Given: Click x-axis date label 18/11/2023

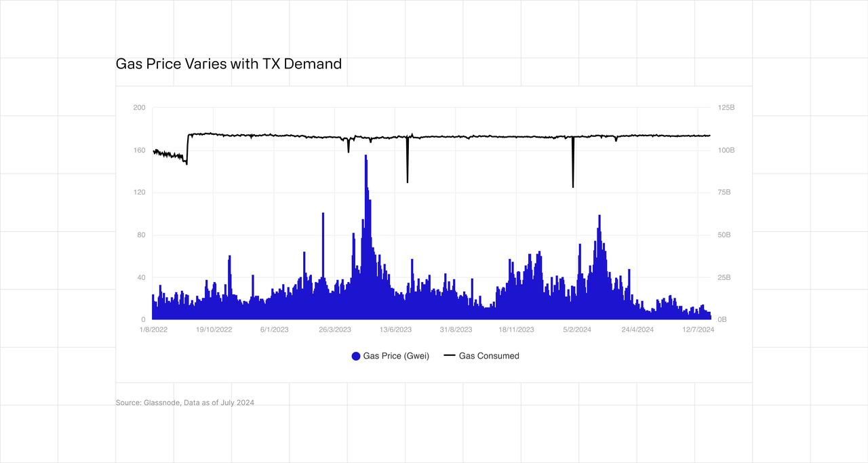Looking at the screenshot, I should (x=517, y=329).
